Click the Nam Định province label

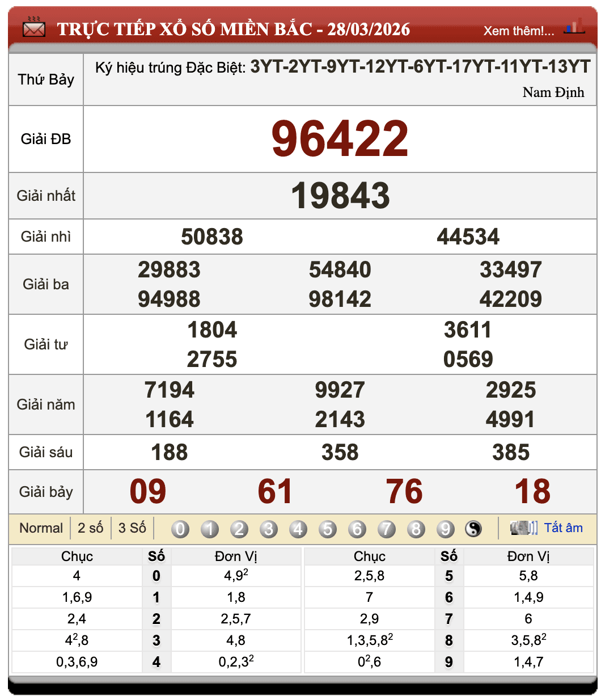coord(553,92)
